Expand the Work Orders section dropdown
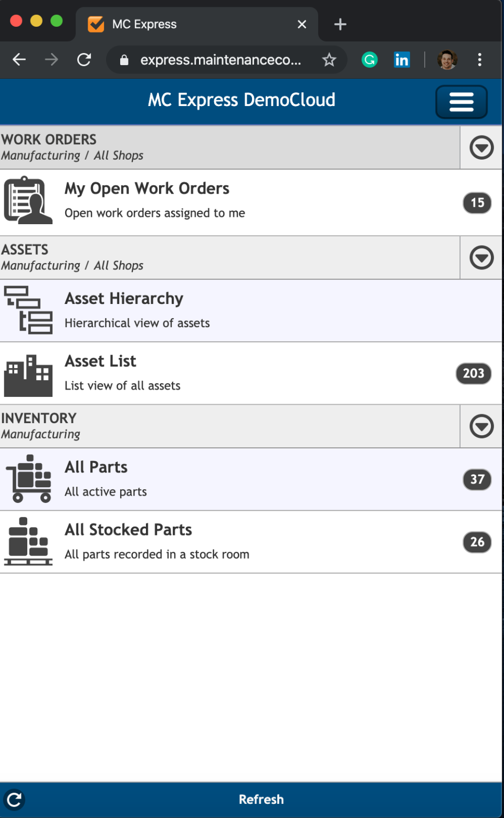Image resolution: width=504 pixels, height=818 pixels. click(x=481, y=148)
